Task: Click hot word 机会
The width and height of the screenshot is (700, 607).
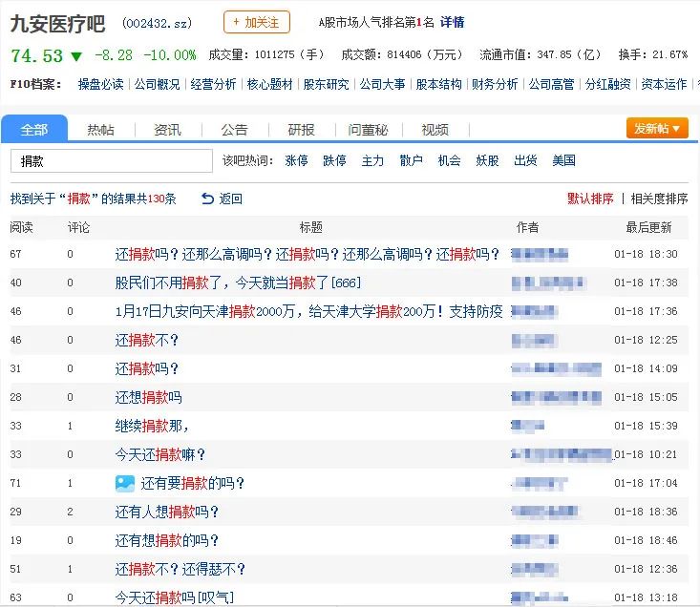Action: 449,160
